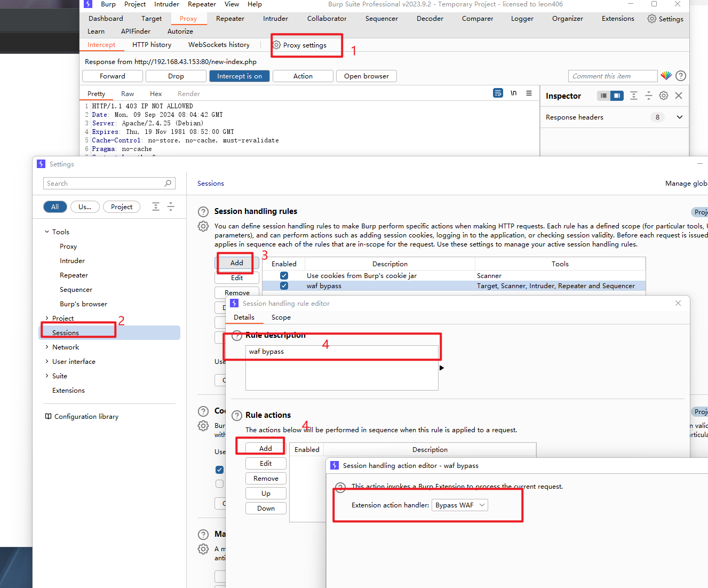Open the Intruder menu in menu bar
This screenshot has width=708, height=588.
(166, 4)
